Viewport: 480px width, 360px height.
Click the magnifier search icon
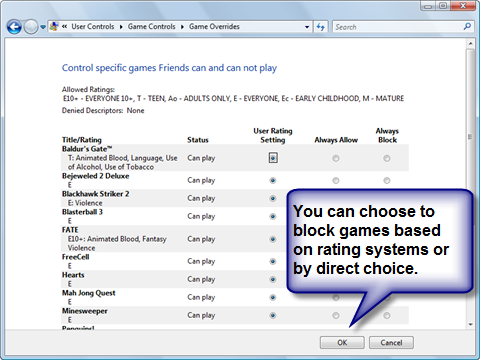point(467,26)
